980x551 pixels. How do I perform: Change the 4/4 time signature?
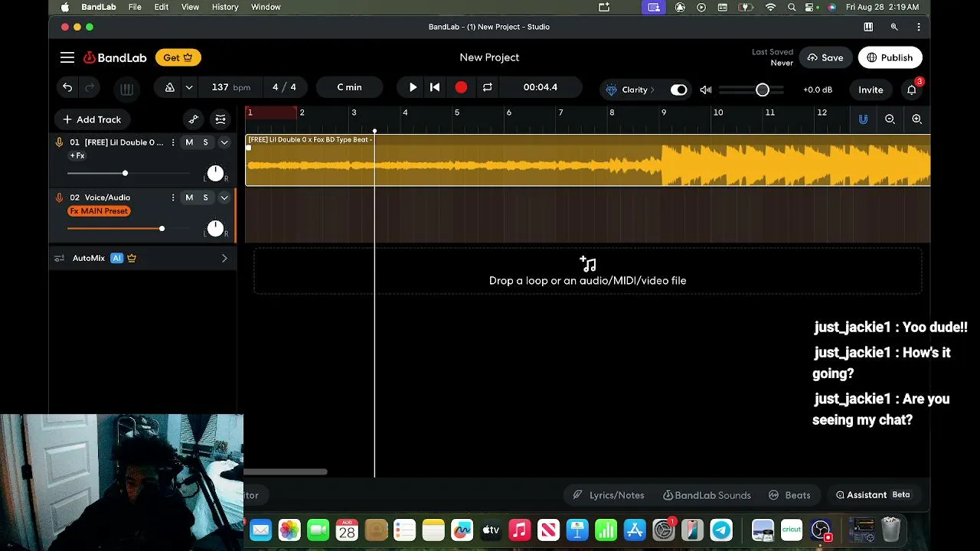(x=284, y=87)
